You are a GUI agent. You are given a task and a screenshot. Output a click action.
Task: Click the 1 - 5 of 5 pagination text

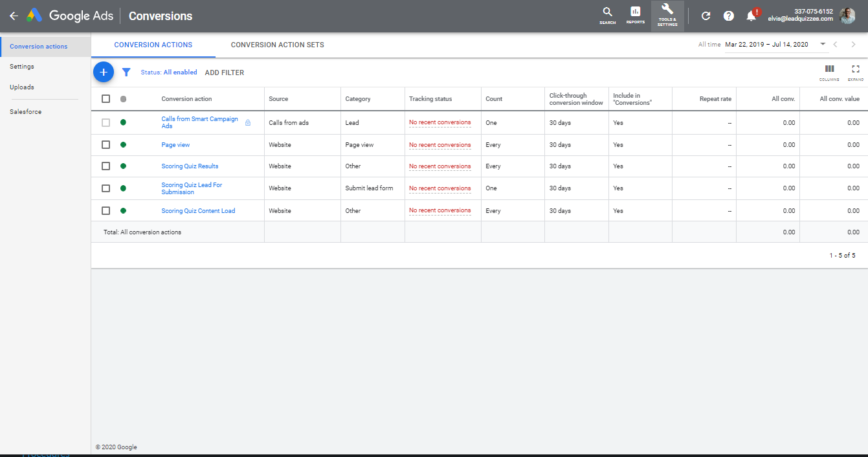(842, 256)
